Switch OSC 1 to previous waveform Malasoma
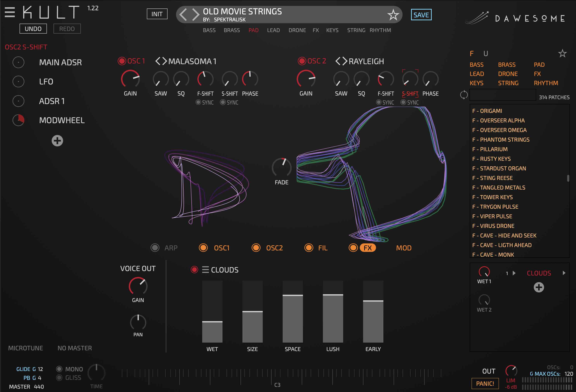 158,61
